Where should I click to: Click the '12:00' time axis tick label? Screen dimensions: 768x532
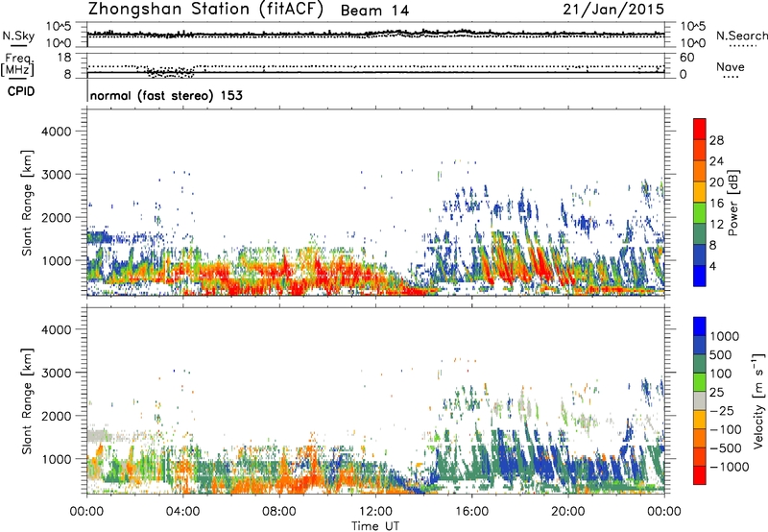(375, 512)
